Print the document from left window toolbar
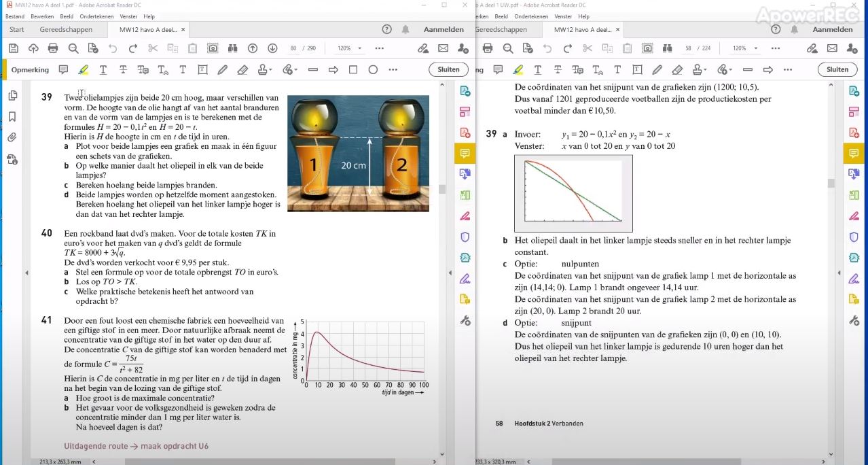 click(x=53, y=48)
